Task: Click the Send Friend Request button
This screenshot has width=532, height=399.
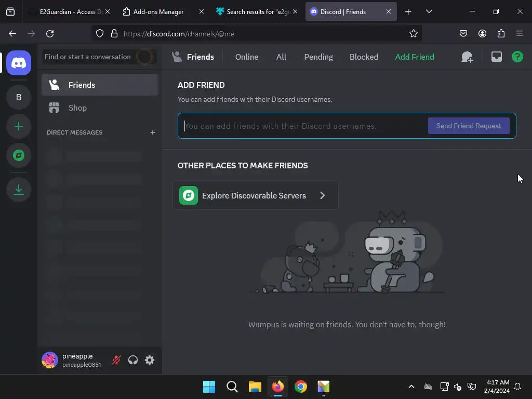Action: coord(469,126)
